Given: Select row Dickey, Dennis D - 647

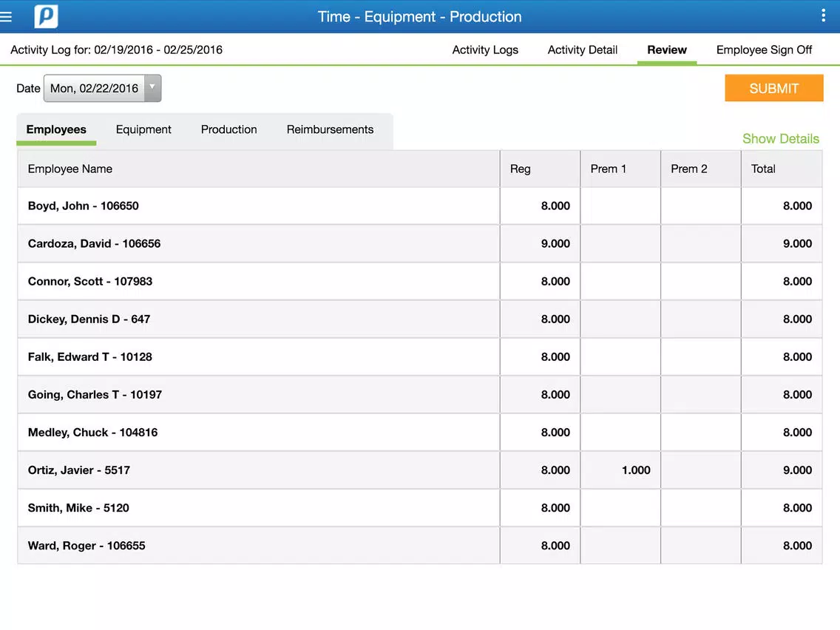Looking at the screenshot, I should tap(420, 319).
